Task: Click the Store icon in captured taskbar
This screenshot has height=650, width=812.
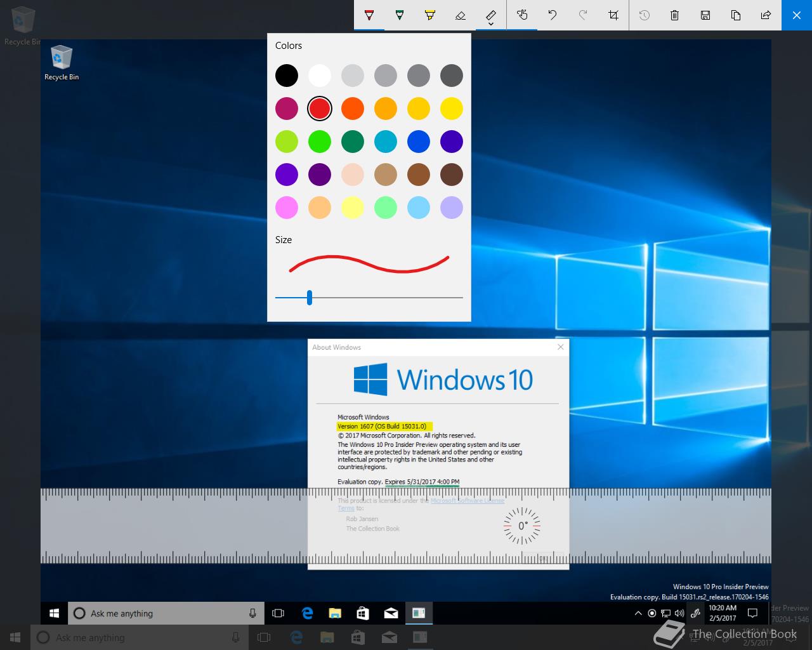Action: point(363,613)
